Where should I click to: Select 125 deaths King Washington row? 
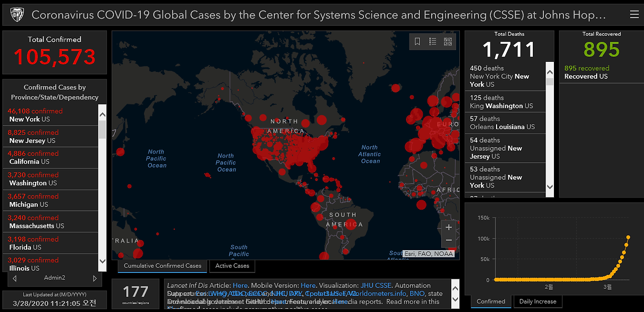pyautogui.click(x=506, y=101)
